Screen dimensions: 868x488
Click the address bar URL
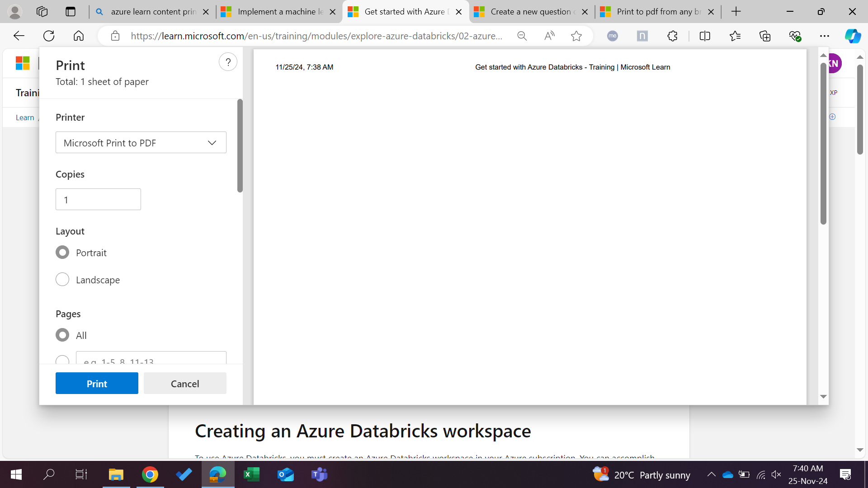pyautogui.click(x=316, y=36)
